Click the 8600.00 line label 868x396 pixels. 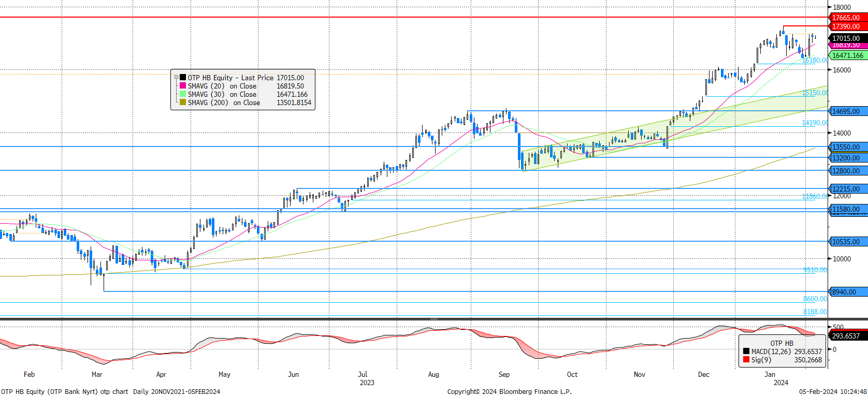click(815, 299)
